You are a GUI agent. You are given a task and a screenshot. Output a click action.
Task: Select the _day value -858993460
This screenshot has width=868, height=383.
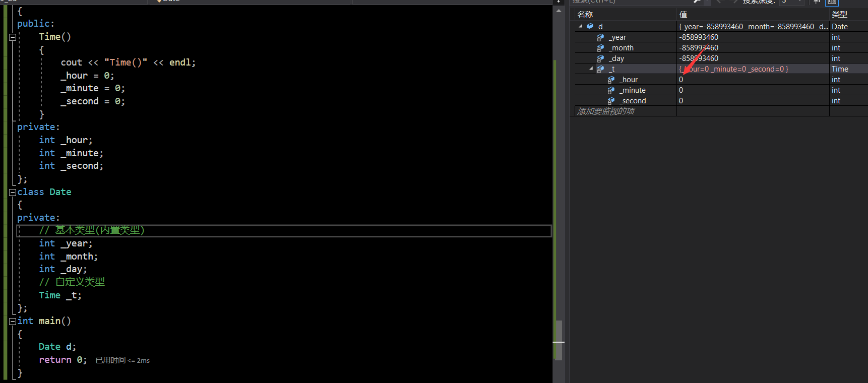coord(699,58)
